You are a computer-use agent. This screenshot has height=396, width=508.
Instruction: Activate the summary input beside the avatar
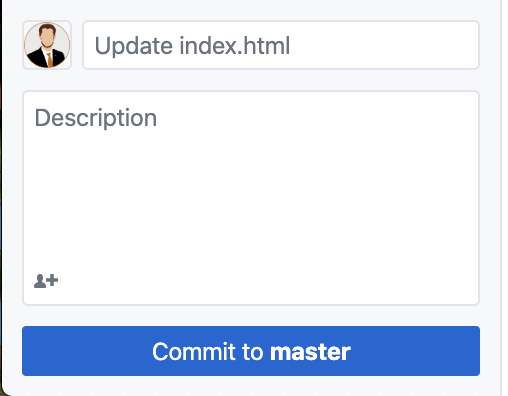click(x=281, y=45)
